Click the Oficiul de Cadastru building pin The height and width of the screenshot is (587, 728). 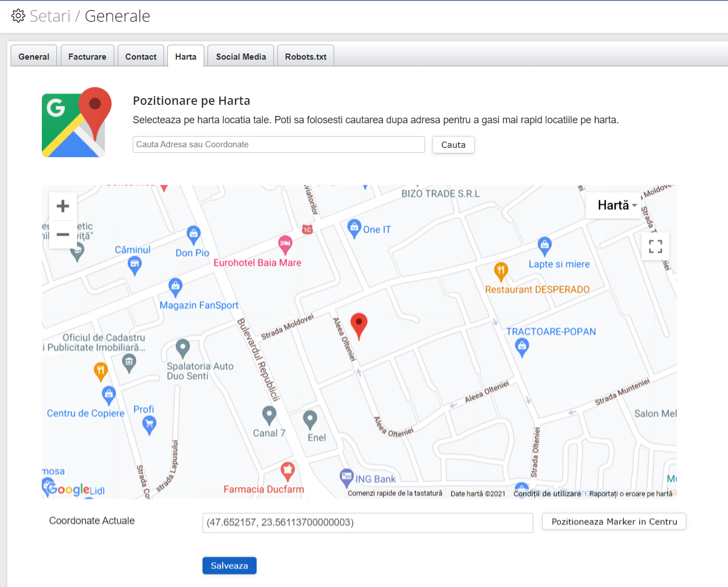tap(129, 363)
